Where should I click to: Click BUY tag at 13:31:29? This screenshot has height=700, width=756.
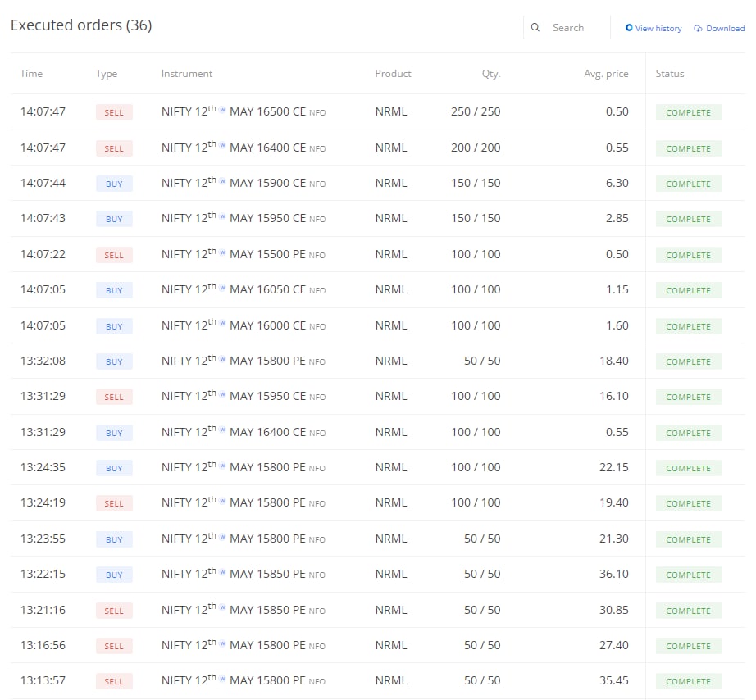click(114, 433)
